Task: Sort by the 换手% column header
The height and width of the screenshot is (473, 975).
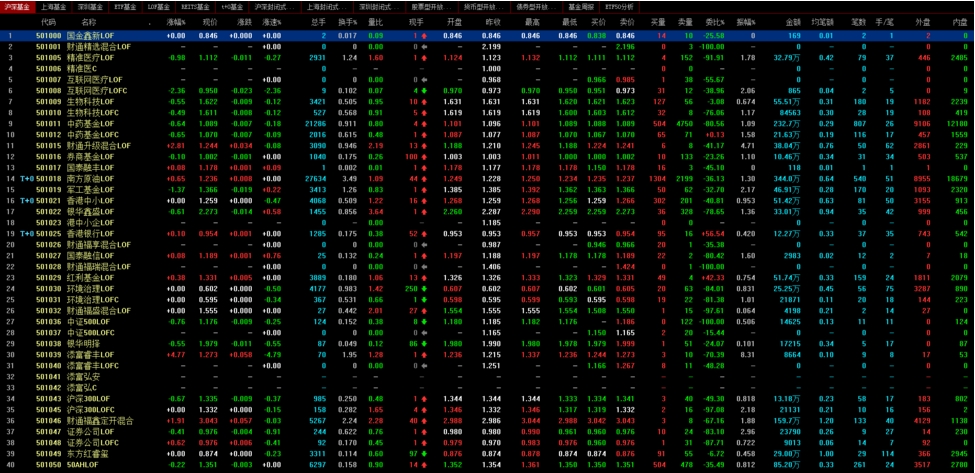Action: coord(346,23)
